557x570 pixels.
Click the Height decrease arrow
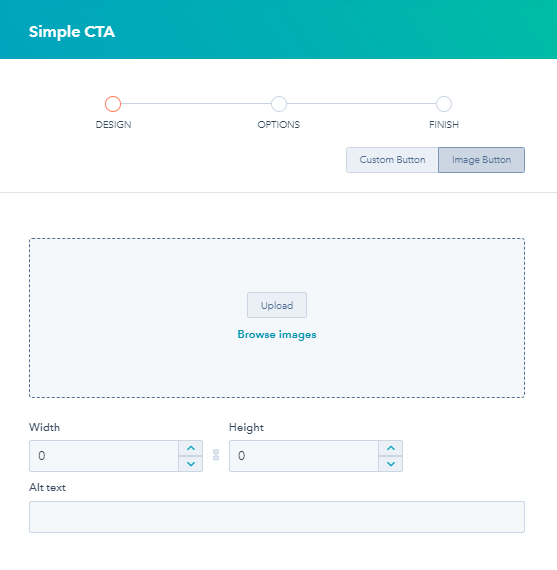click(x=390, y=464)
